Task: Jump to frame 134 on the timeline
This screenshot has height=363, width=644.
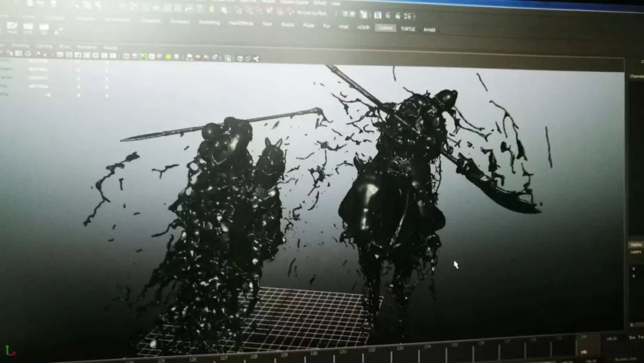Action: [x=427, y=346]
